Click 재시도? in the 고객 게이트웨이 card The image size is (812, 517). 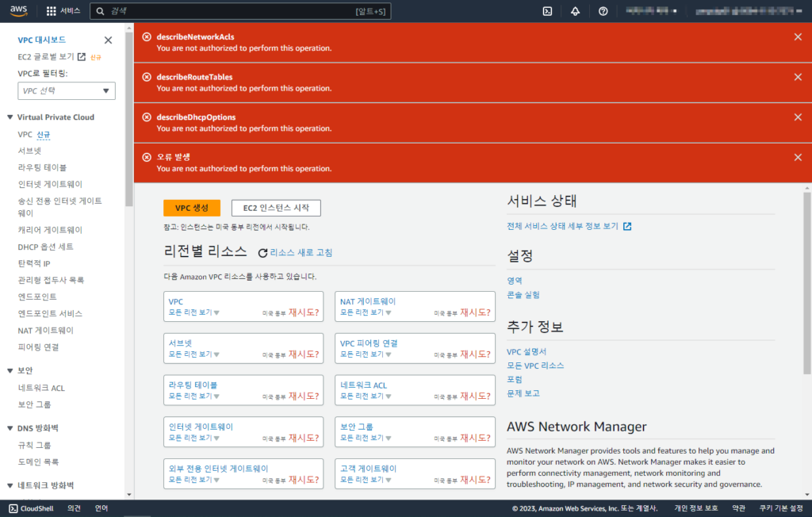click(x=475, y=480)
